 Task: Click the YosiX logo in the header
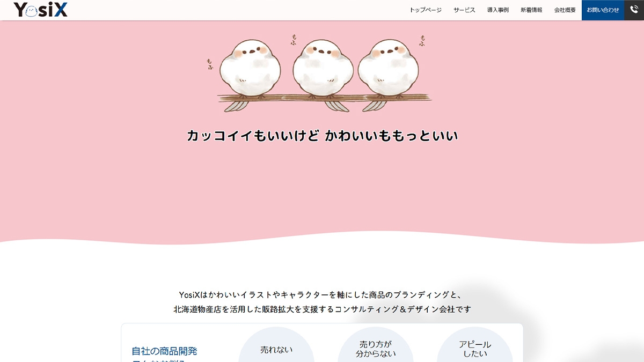tap(41, 10)
